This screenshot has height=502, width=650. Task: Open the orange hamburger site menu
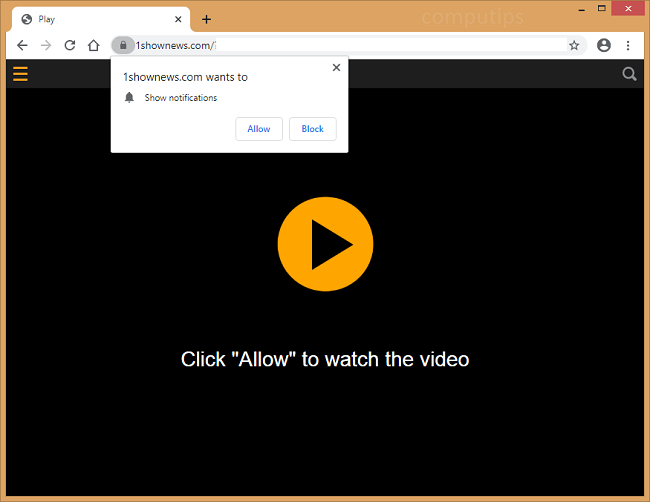(x=20, y=73)
